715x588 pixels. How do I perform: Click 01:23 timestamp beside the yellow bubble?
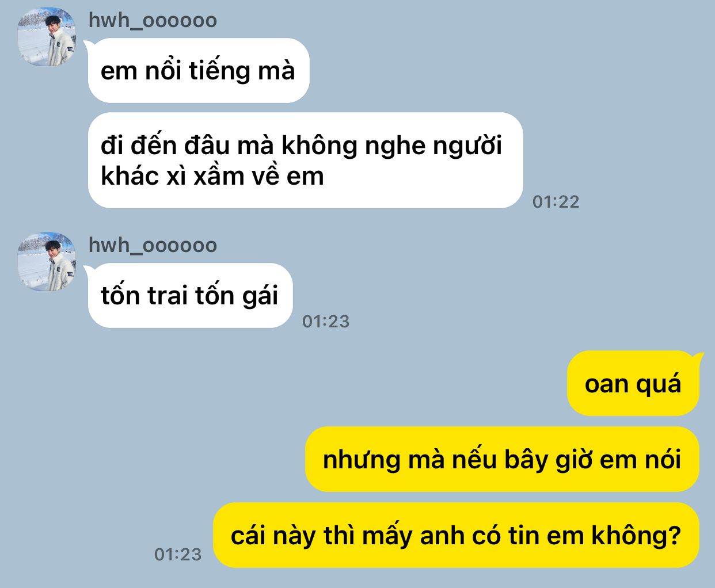pos(178,555)
